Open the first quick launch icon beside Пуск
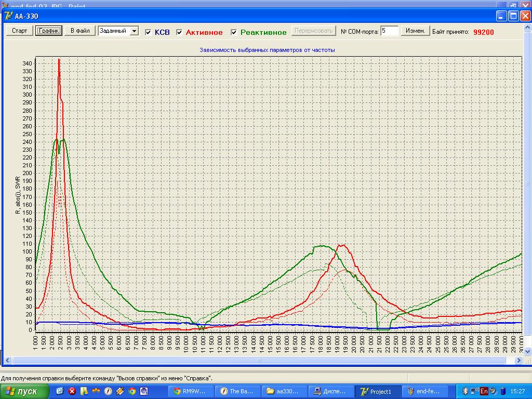 (x=60, y=391)
